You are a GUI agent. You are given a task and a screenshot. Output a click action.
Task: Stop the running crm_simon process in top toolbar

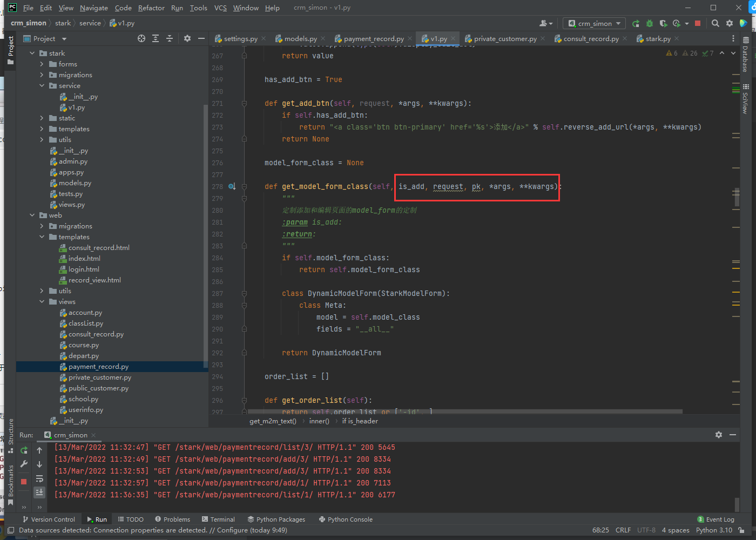click(698, 23)
